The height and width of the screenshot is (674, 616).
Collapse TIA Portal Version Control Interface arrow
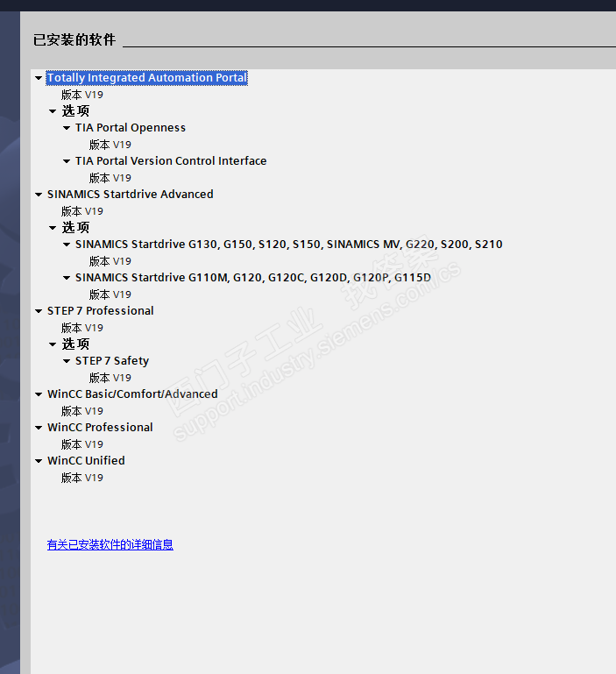point(67,161)
